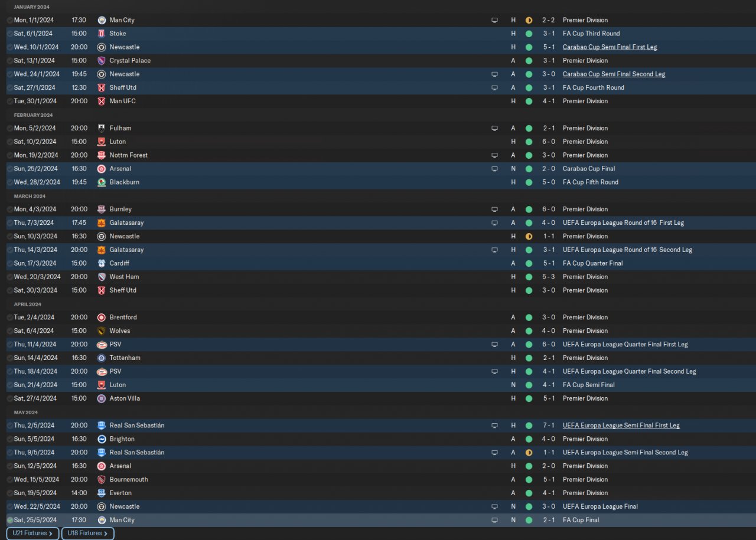Image resolution: width=756 pixels, height=540 pixels.
Task: Click the TV icon on the Fulham row
Action: pos(494,128)
